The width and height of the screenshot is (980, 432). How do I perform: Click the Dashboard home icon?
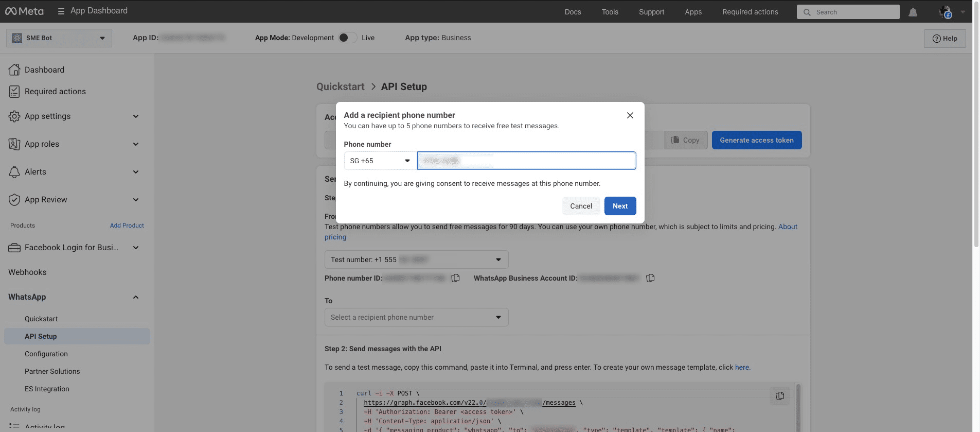coord(14,70)
